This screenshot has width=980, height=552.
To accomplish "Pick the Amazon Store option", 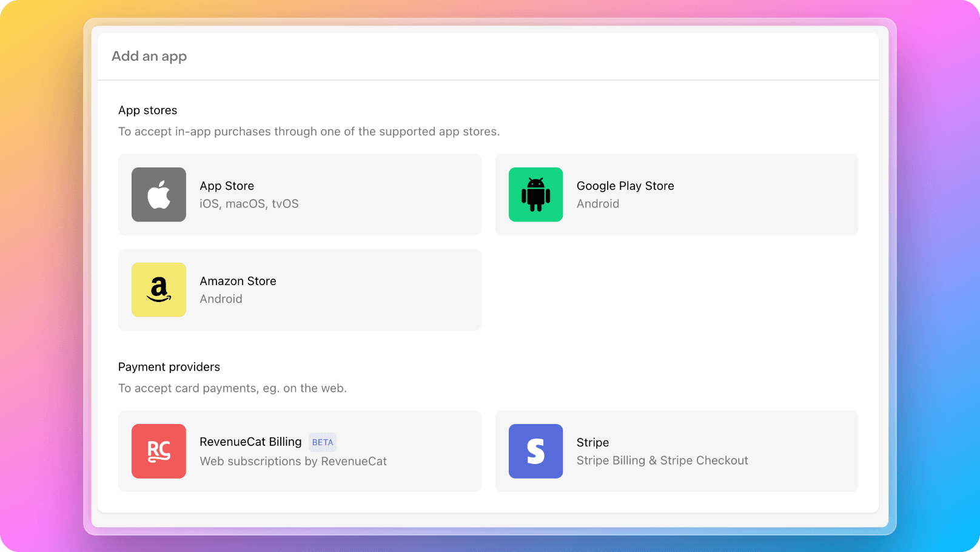I will (300, 290).
